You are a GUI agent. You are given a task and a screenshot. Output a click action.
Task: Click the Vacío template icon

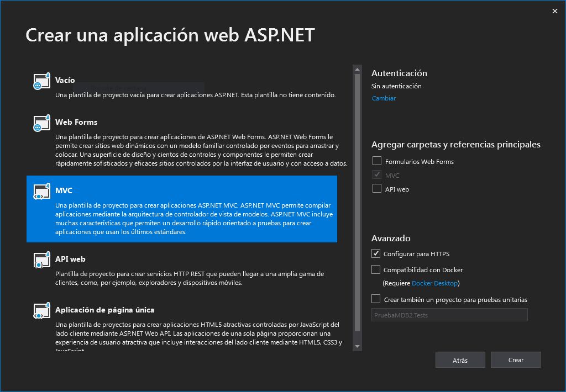click(x=41, y=81)
